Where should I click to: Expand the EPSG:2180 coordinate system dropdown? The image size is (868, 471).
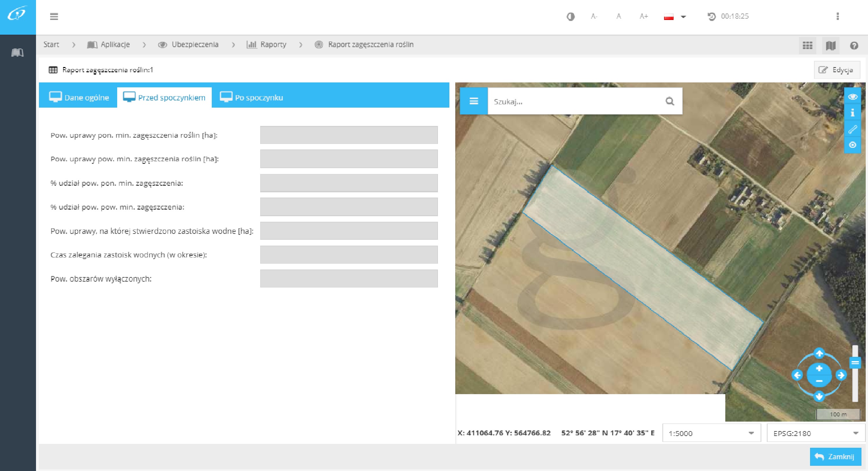pos(816,433)
